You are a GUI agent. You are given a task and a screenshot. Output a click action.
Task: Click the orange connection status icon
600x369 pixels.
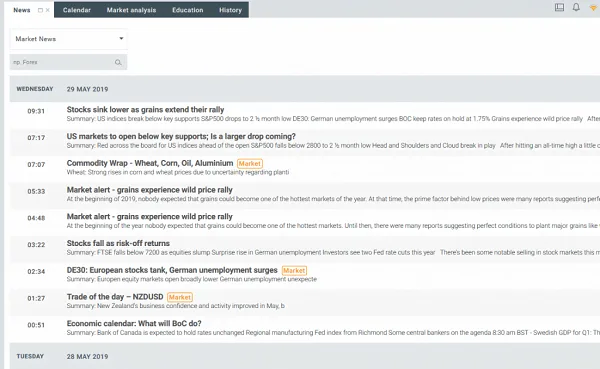(x=593, y=8)
